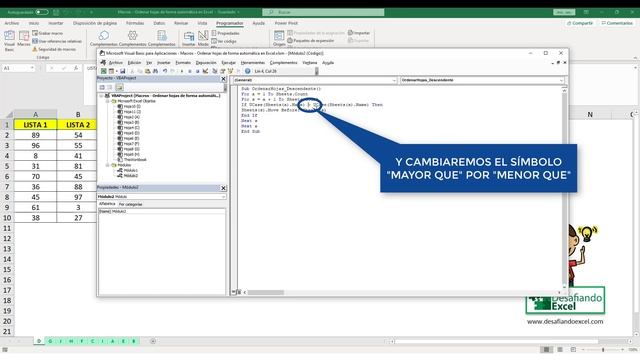Image resolution: width=640 pixels, height=360 pixels.
Task: Open the Ventana menu in VBA editor
Action: coord(310,63)
